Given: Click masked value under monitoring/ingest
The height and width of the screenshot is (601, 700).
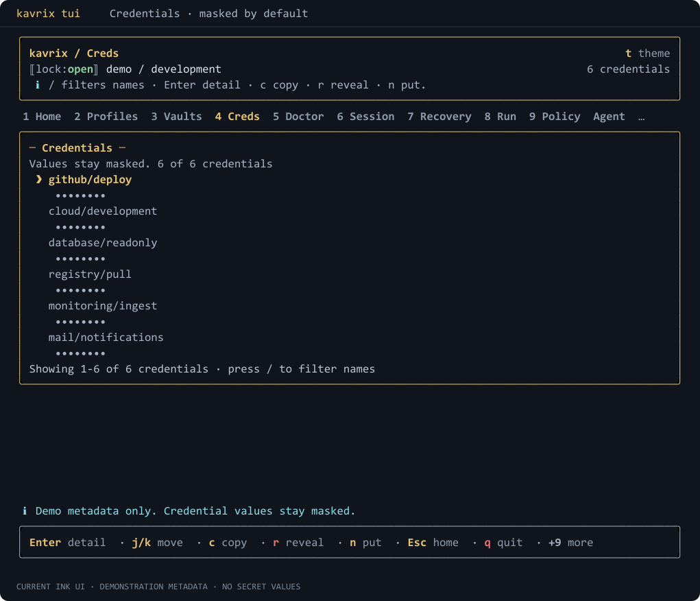Looking at the screenshot, I should pyautogui.click(x=80, y=322).
